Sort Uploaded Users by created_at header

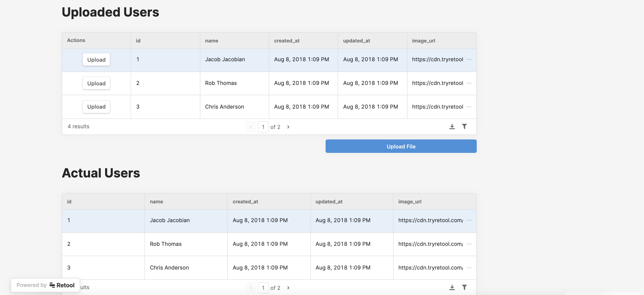[x=303, y=40]
